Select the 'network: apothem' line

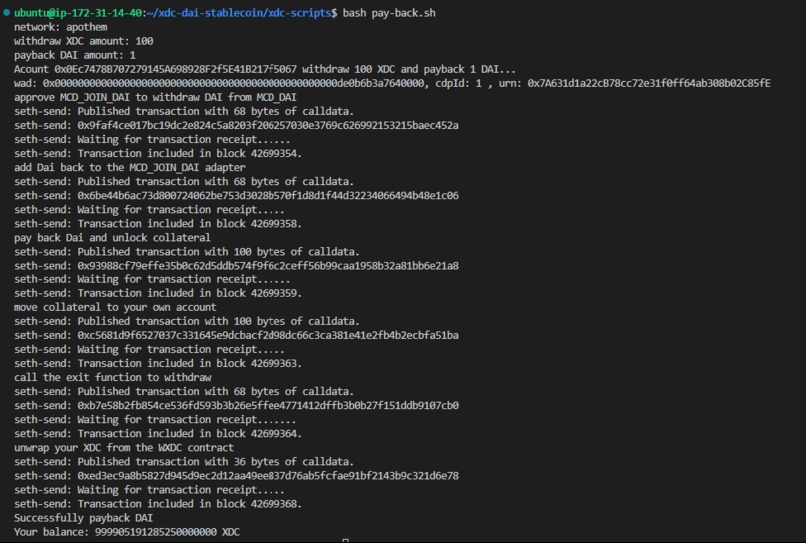(61, 27)
